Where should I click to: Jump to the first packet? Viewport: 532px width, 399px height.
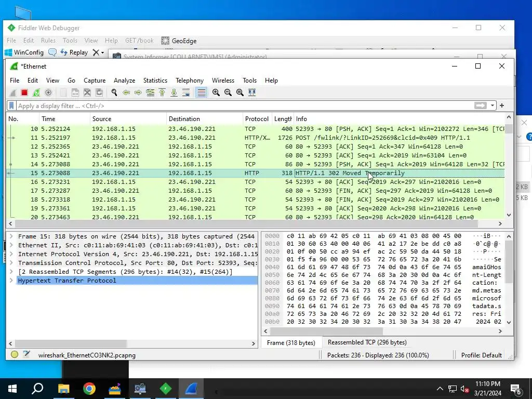[x=162, y=92]
